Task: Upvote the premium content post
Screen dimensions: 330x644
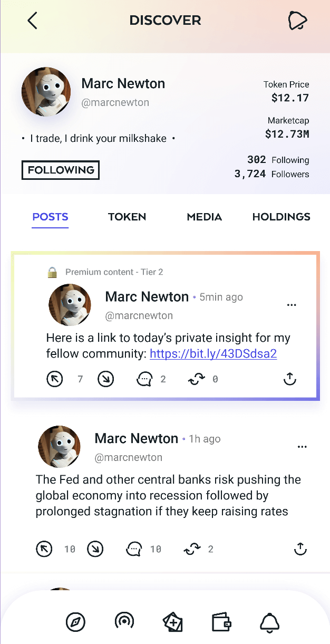Action: click(55, 379)
